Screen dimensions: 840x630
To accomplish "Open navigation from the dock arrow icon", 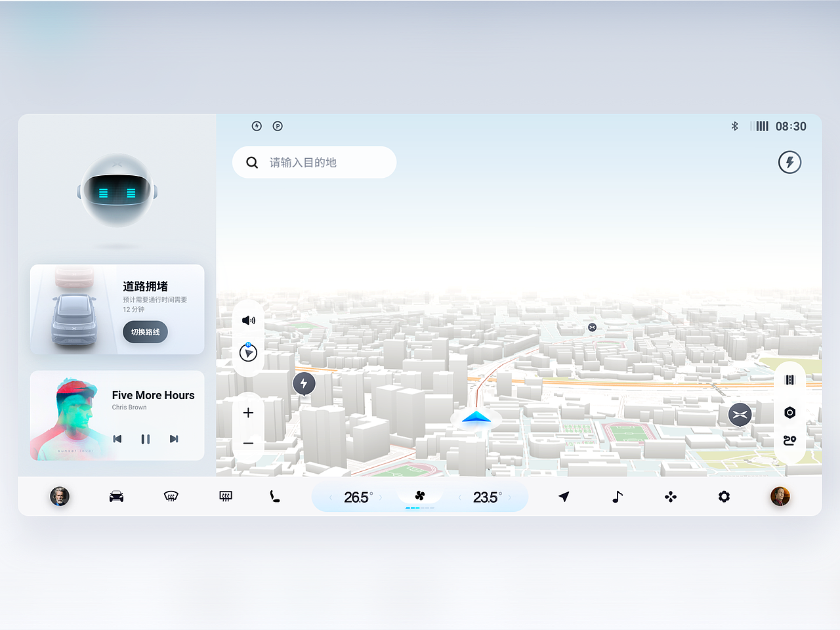I will click(x=564, y=497).
